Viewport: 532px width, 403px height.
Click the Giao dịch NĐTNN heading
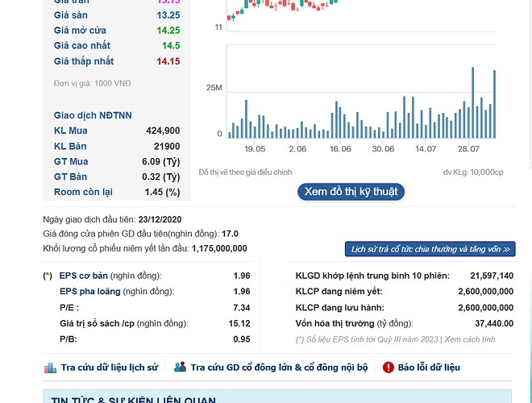(x=93, y=115)
